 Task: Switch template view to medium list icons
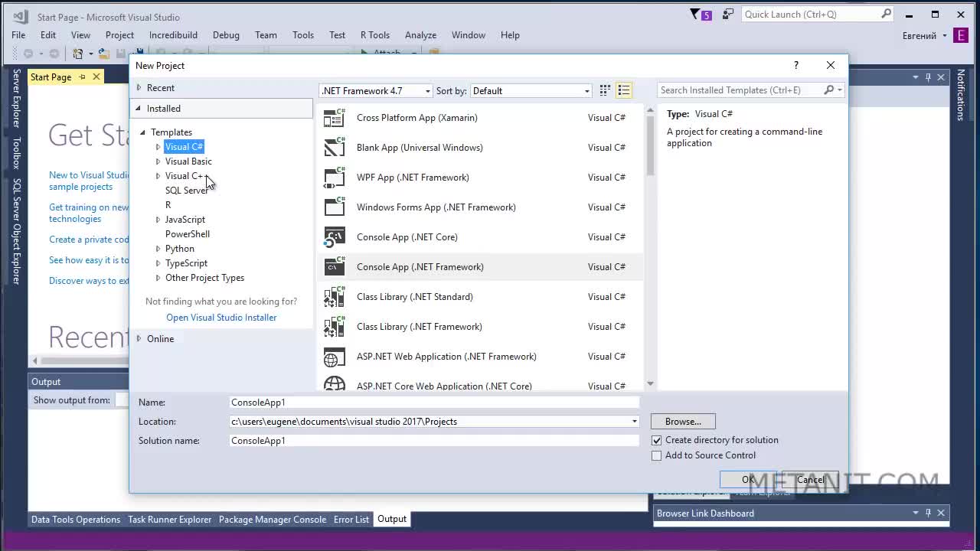624,90
